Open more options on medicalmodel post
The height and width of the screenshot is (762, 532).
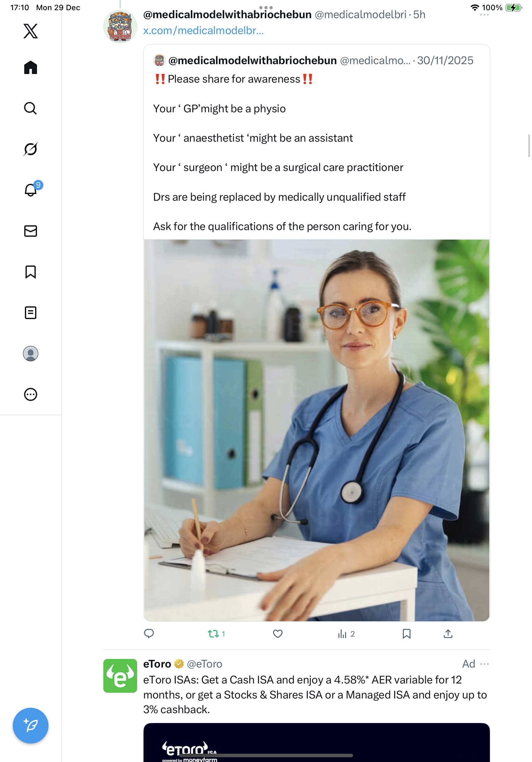[x=484, y=15]
